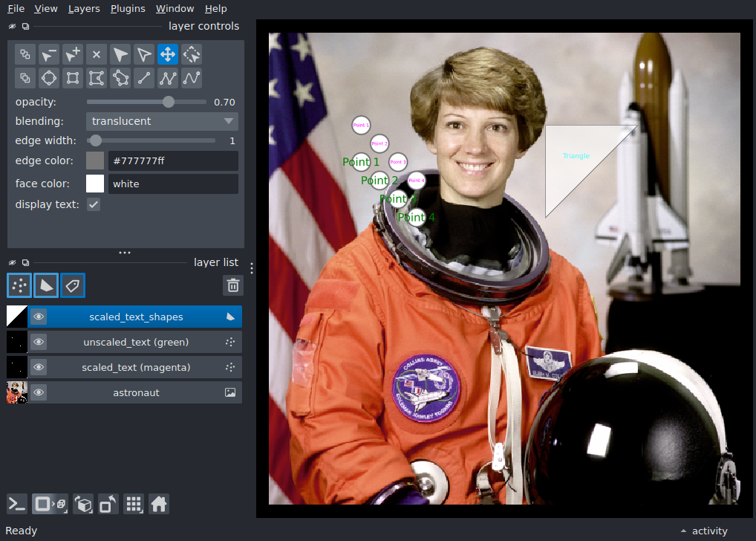Hide the unscaled_text (green) layer

click(x=39, y=342)
